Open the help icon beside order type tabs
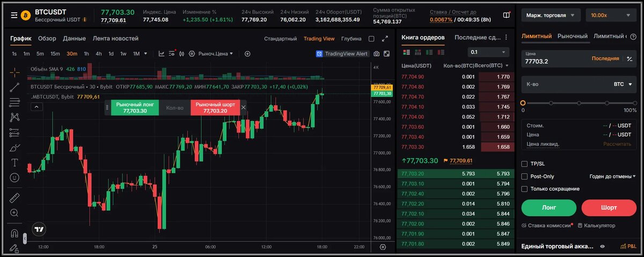 (634, 36)
